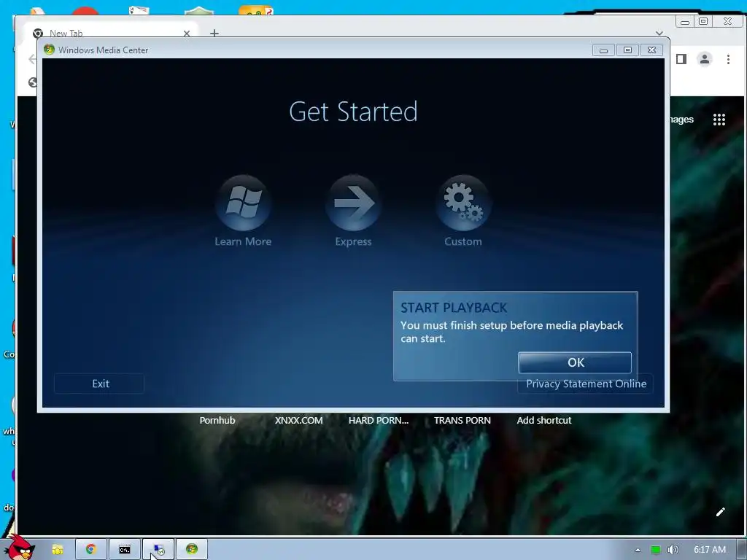Open the Chrome profile avatar menu
The height and width of the screenshot is (560, 747).
tap(704, 59)
